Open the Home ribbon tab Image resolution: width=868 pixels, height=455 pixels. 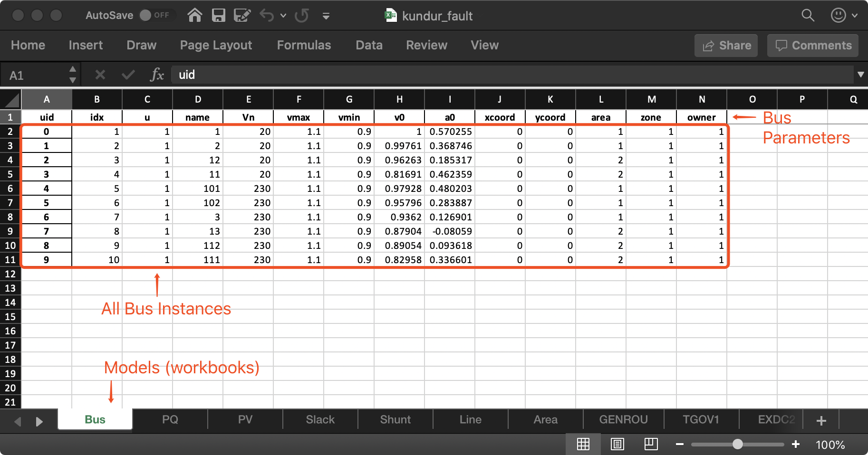tap(28, 45)
